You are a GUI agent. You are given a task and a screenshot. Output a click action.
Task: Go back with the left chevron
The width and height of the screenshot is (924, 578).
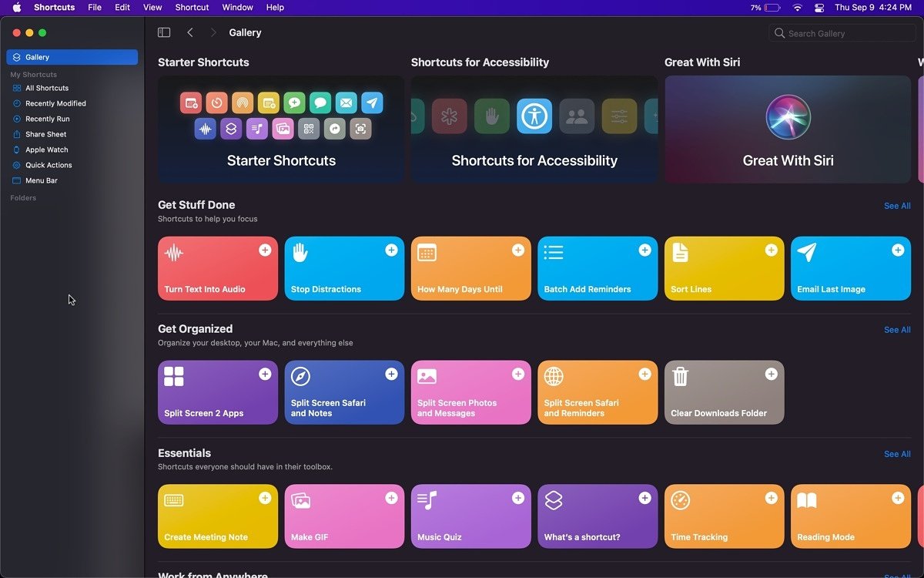[x=190, y=32]
